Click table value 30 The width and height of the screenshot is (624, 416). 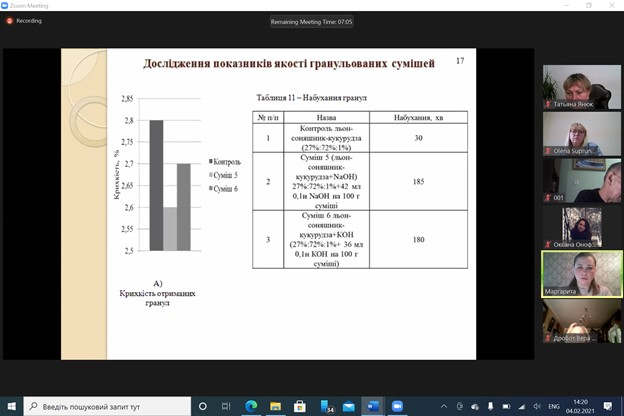[x=418, y=138]
